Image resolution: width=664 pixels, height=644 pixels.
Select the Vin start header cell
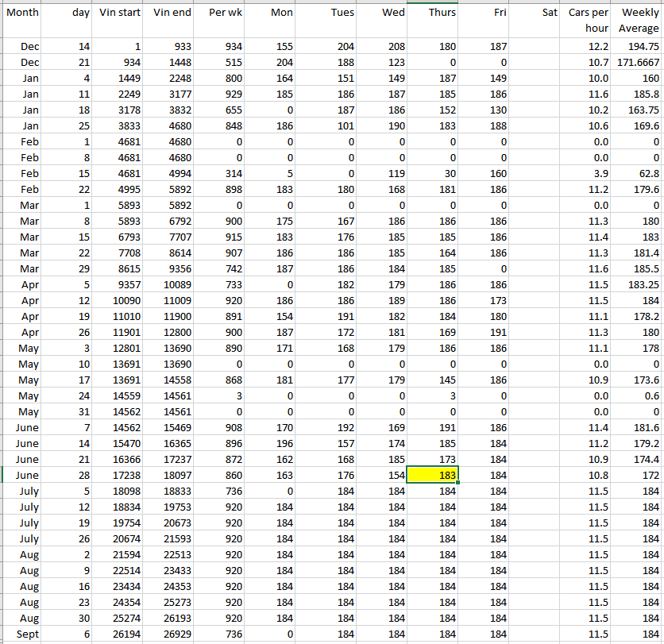point(120,13)
